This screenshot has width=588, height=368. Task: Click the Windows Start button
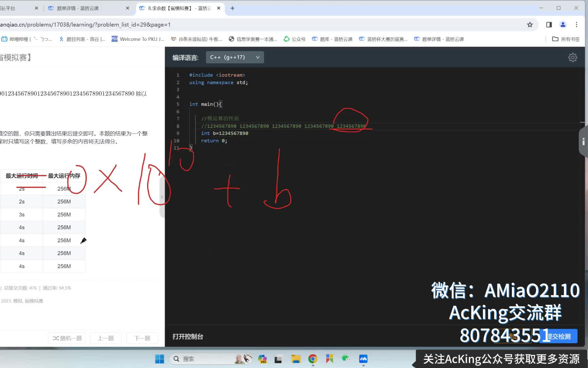(x=159, y=359)
